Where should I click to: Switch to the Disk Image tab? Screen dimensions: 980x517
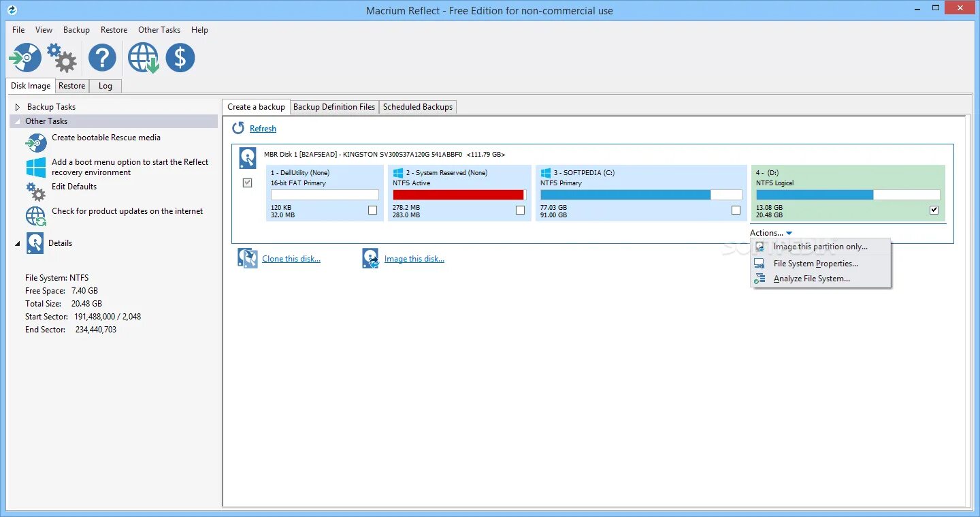[x=31, y=86]
